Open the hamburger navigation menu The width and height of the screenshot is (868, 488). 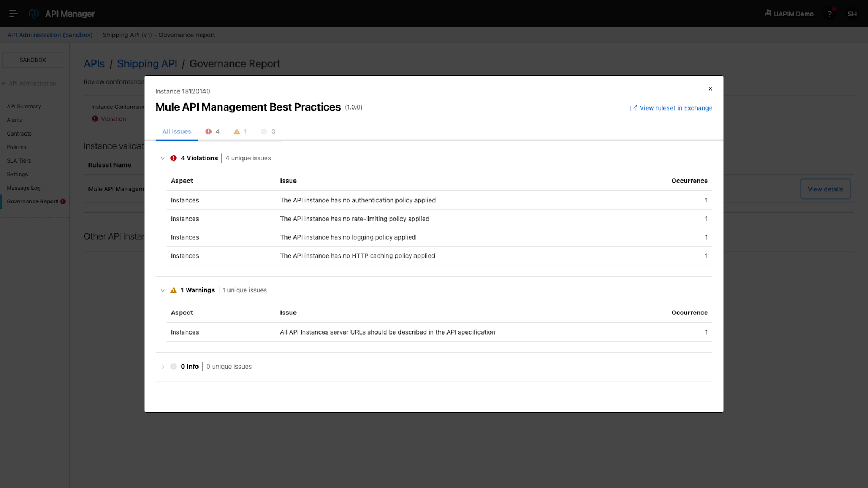[14, 14]
